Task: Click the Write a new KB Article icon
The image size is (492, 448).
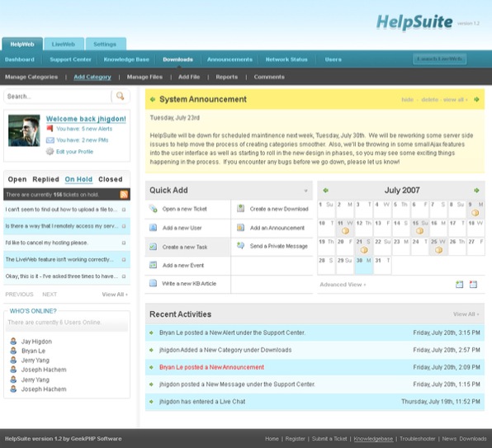Action: 153,284
